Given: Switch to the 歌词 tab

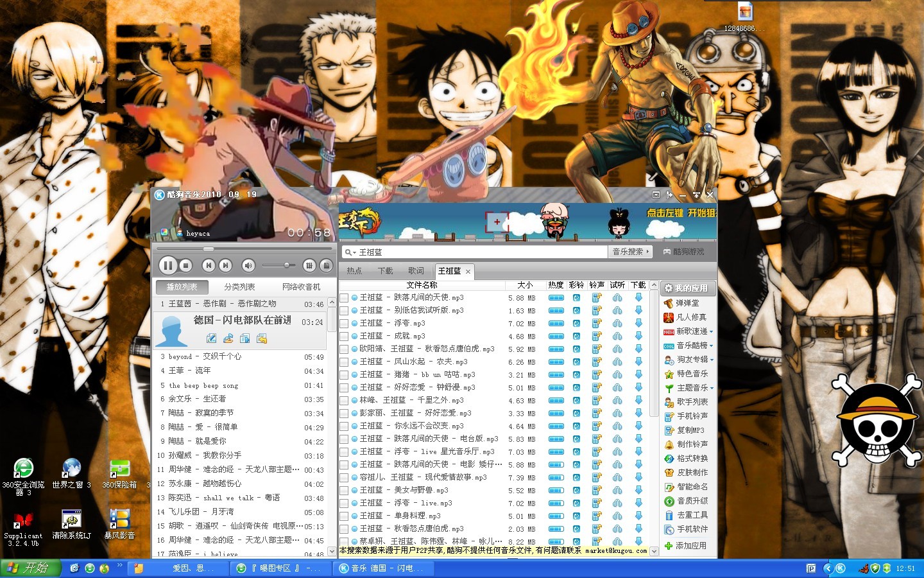Looking at the screenshot, I should pyautogui.click(x=416, y=271).
